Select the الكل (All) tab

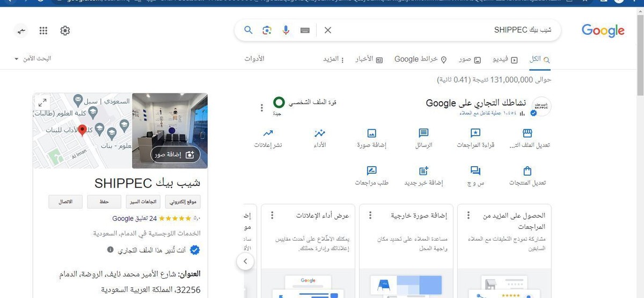[539, 59]
